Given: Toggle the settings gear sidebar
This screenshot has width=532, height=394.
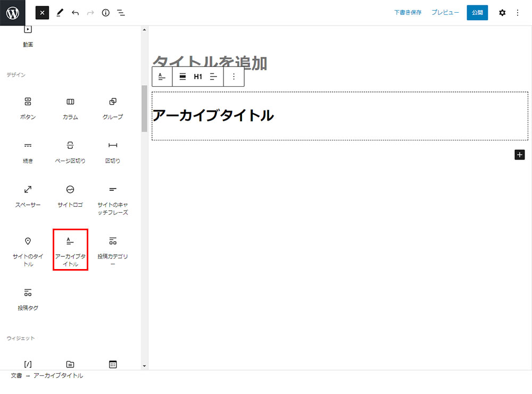Looking at the screenshot, I should 502,13.
